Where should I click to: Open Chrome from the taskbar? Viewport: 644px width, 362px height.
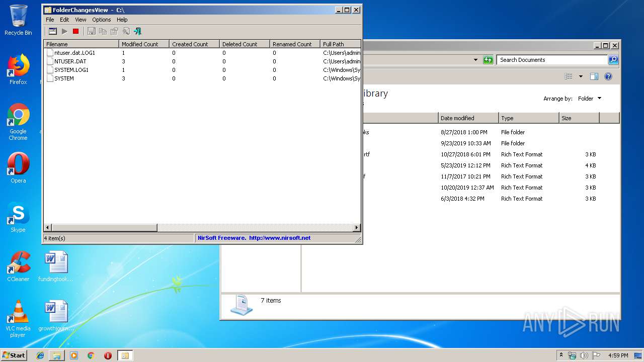tap(91, 355)
